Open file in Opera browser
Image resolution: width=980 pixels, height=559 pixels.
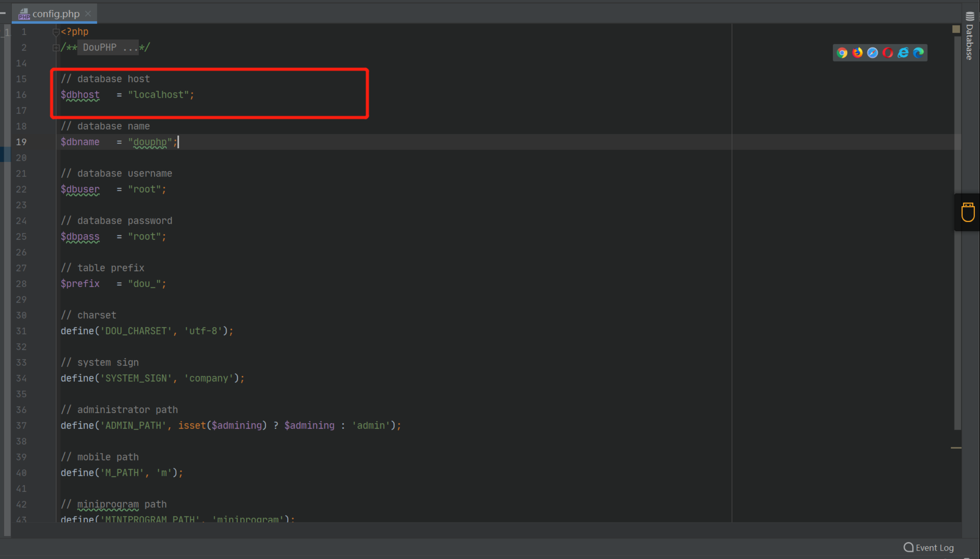888,53
